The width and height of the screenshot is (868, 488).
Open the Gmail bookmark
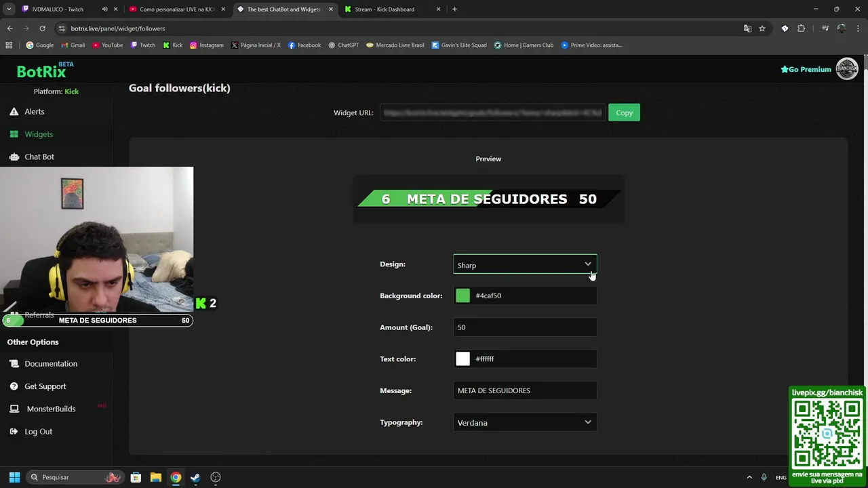(73, 45)
